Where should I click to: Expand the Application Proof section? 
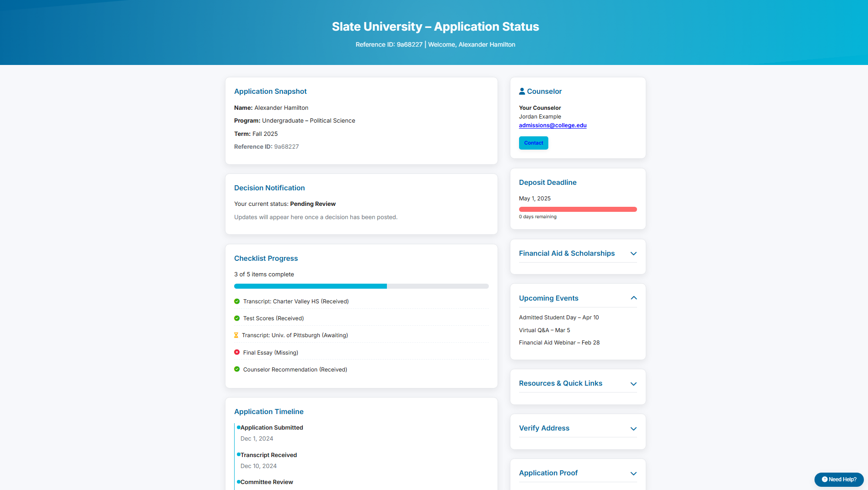tap(633, 473)
